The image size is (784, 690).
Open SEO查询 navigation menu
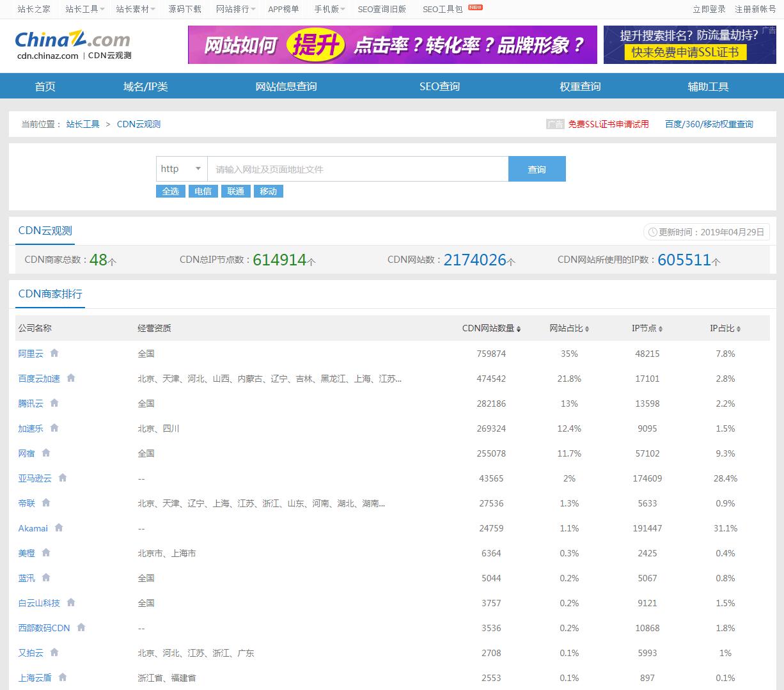point(440,86)
